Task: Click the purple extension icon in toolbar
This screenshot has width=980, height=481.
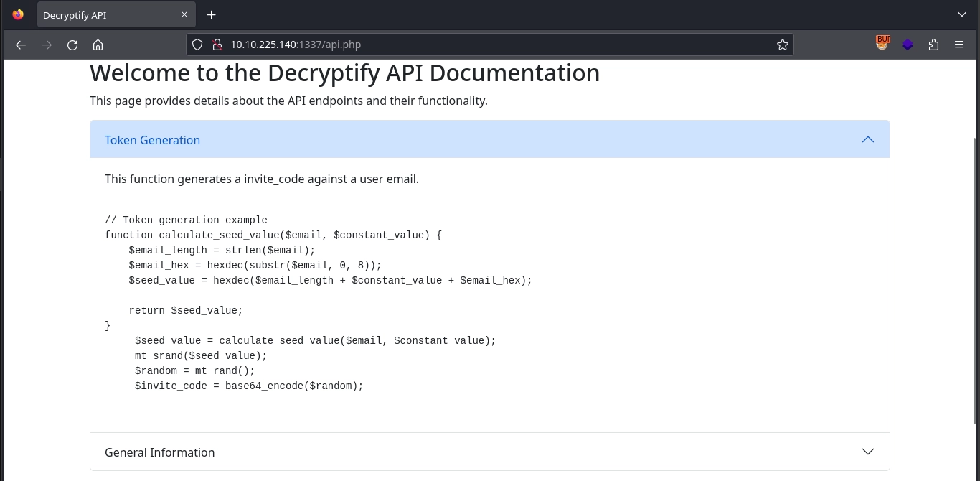Action: (x=908, y=45)
